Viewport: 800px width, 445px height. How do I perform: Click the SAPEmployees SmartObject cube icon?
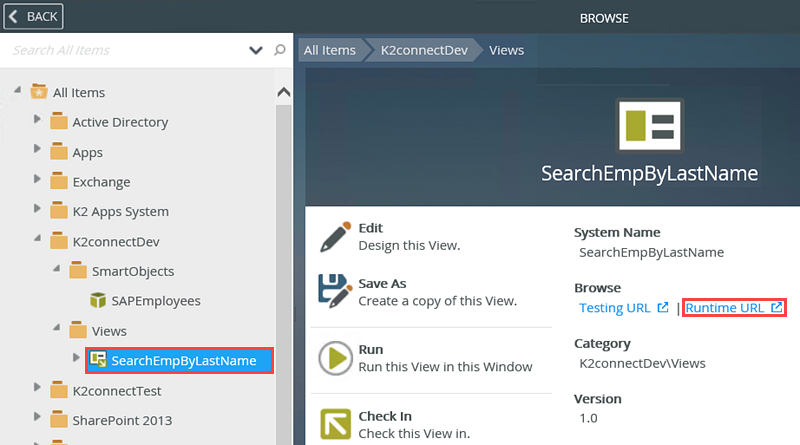click(97, 300)
